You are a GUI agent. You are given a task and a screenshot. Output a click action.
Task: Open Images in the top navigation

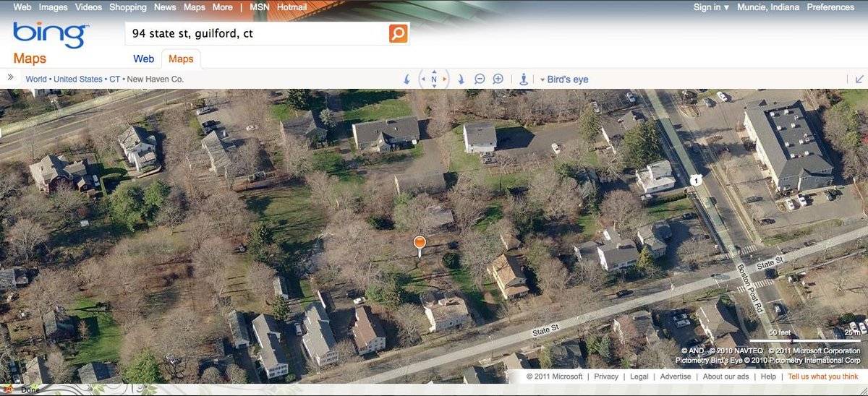tap(53, 7)
